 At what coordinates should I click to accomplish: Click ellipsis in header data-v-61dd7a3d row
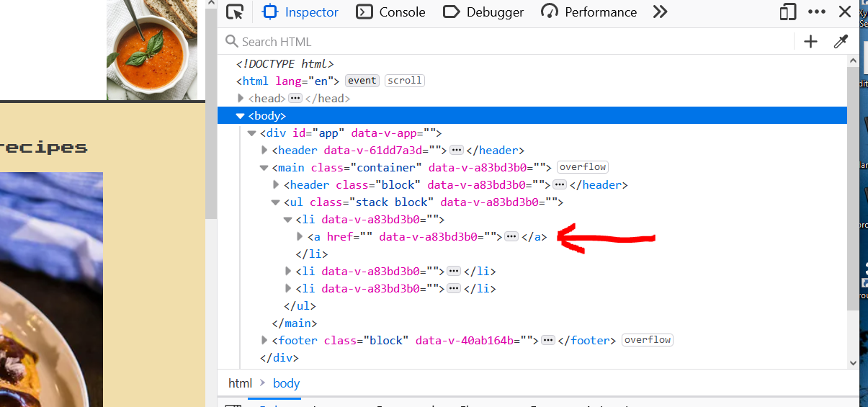coord(456,150)
